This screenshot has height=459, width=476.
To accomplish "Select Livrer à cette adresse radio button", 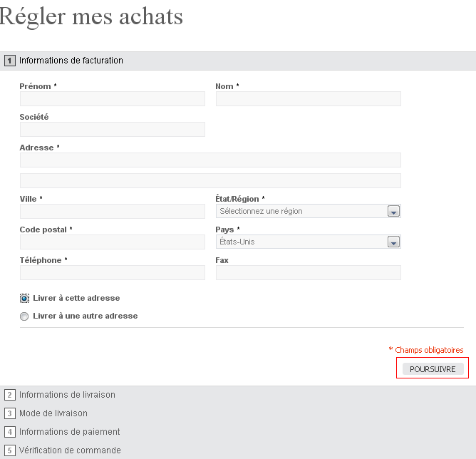I will 24,299.
